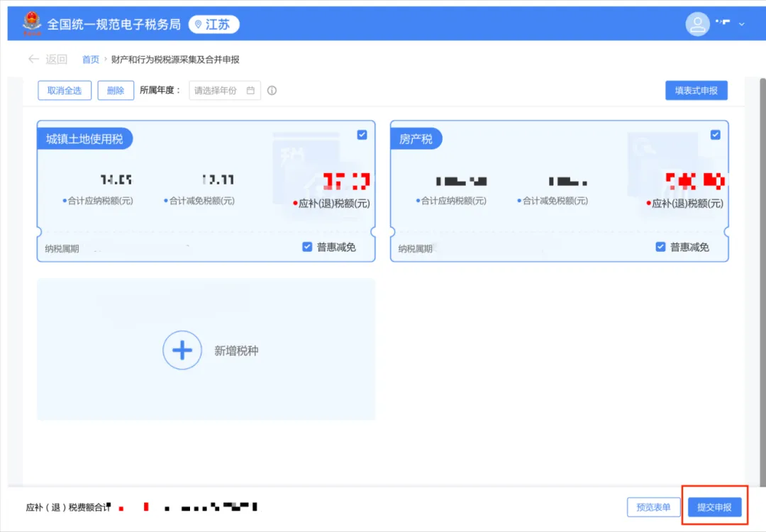Toggle the 普惠减免 checkbox on the 房产税 card
This screenshot has width=766, height=532.
coord(660,247)
